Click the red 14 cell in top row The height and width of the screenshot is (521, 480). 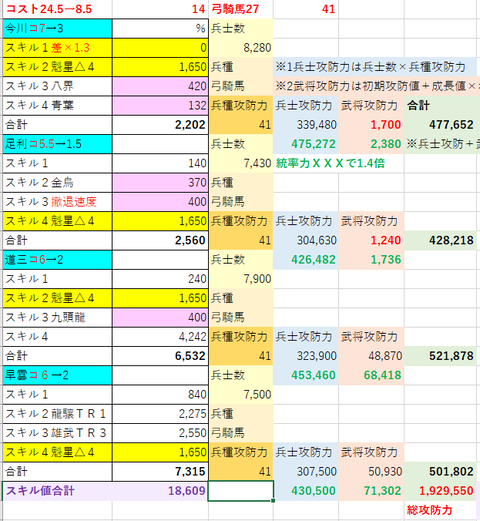pos(160,9)
